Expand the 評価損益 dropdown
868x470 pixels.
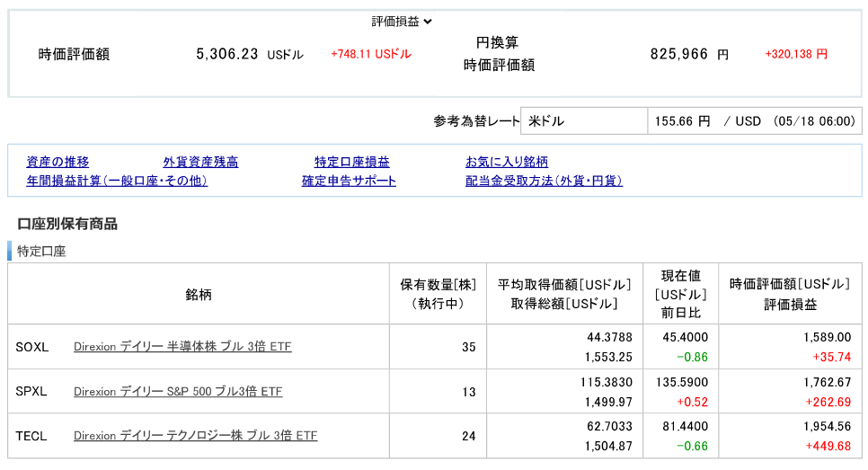(402, 22)
